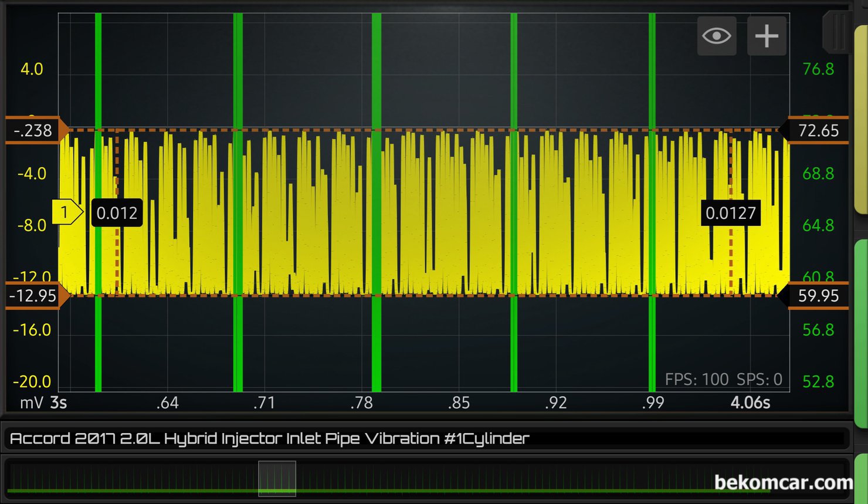Click the FPS SPS status readout
Viewport: 868px width, 504px height.
(x=723, y=380)
